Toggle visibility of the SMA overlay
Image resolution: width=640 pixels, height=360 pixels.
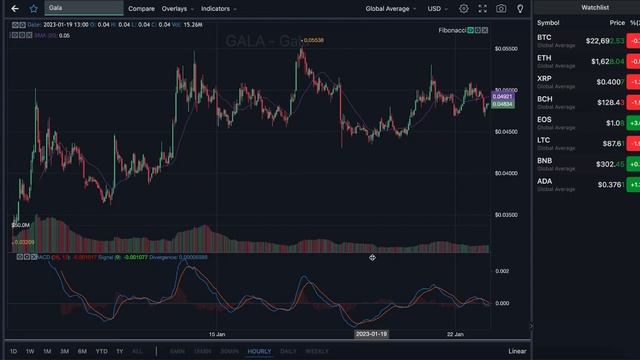(x=15, y=36)
